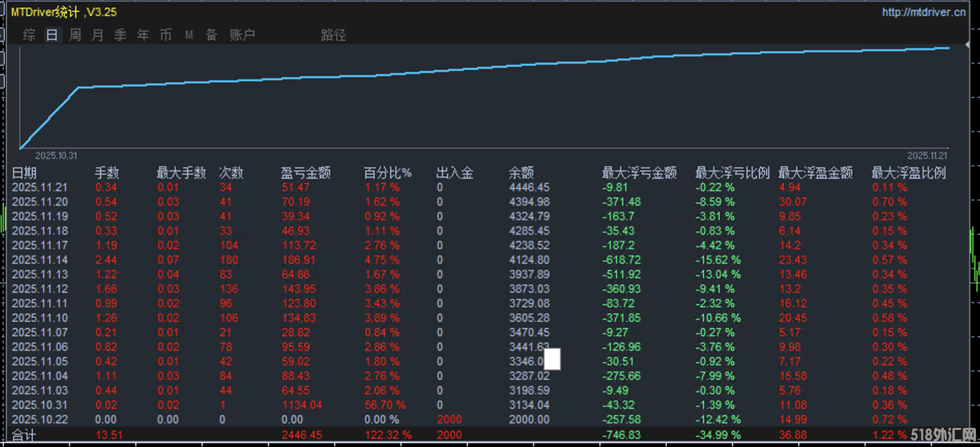Click trade count 136
980x447 pixels.
(229, 289)
